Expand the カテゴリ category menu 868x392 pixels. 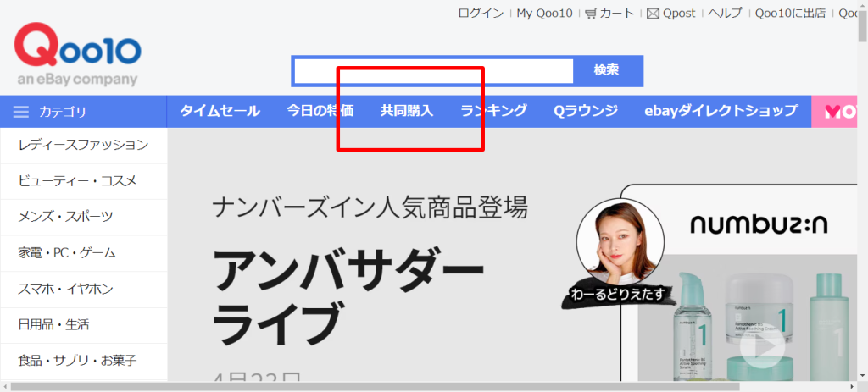[63, 112]
